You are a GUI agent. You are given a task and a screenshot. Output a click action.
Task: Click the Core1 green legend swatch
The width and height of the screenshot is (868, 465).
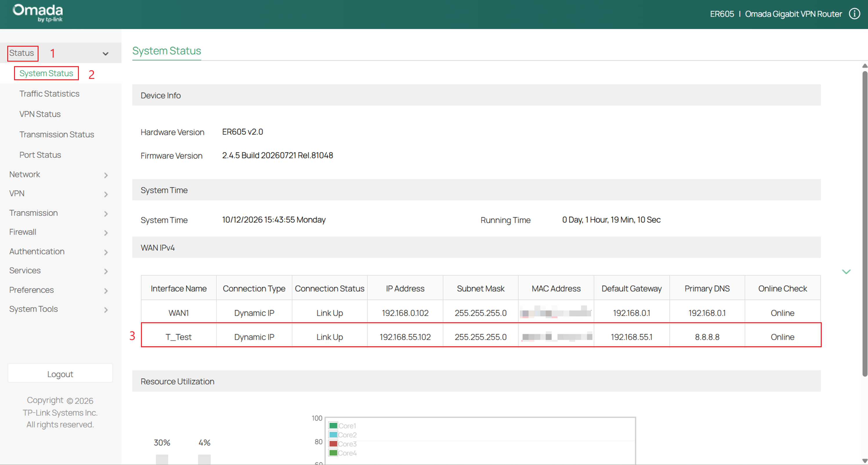point(333,426)
